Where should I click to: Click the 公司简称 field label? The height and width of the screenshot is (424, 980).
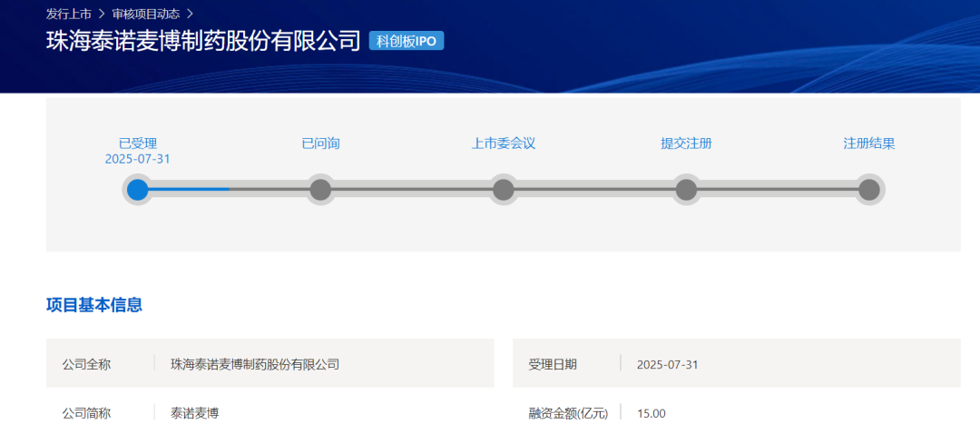tap(86, 413)
